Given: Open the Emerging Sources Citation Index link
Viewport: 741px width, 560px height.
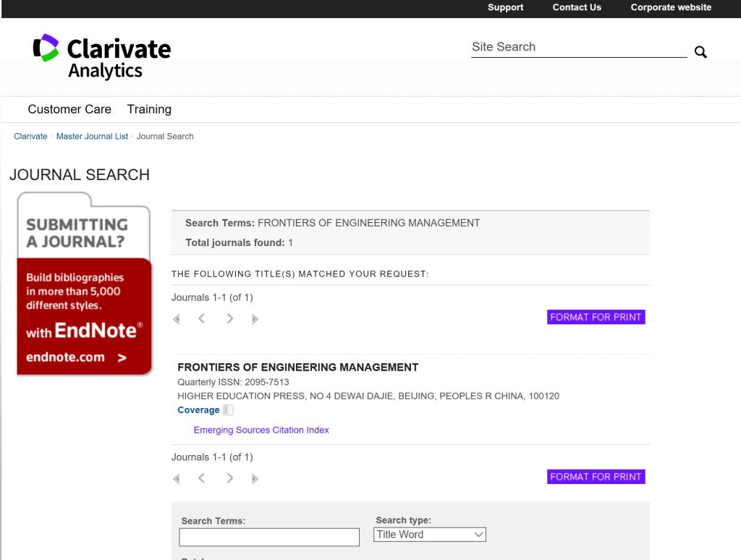Looking at the screenshot, I should tap(261, 430).
